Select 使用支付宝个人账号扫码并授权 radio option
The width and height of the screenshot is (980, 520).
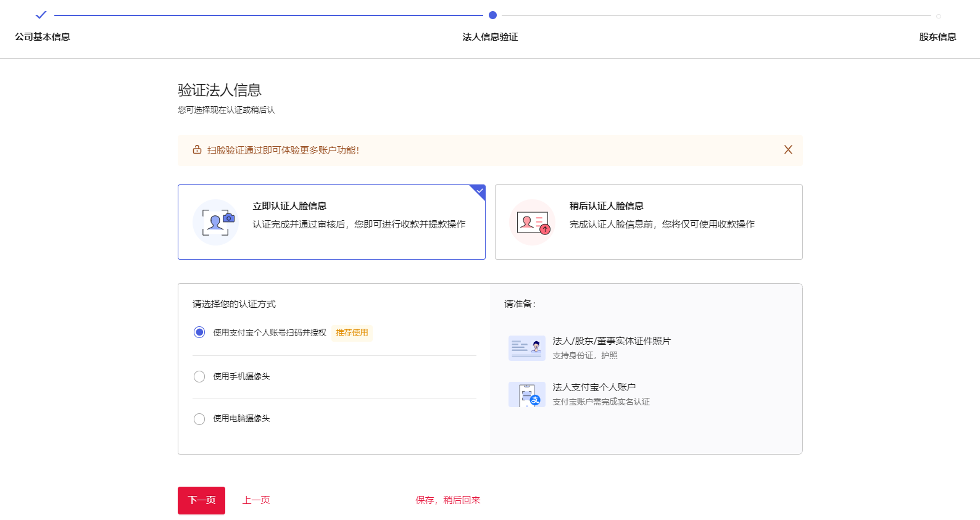199,332
